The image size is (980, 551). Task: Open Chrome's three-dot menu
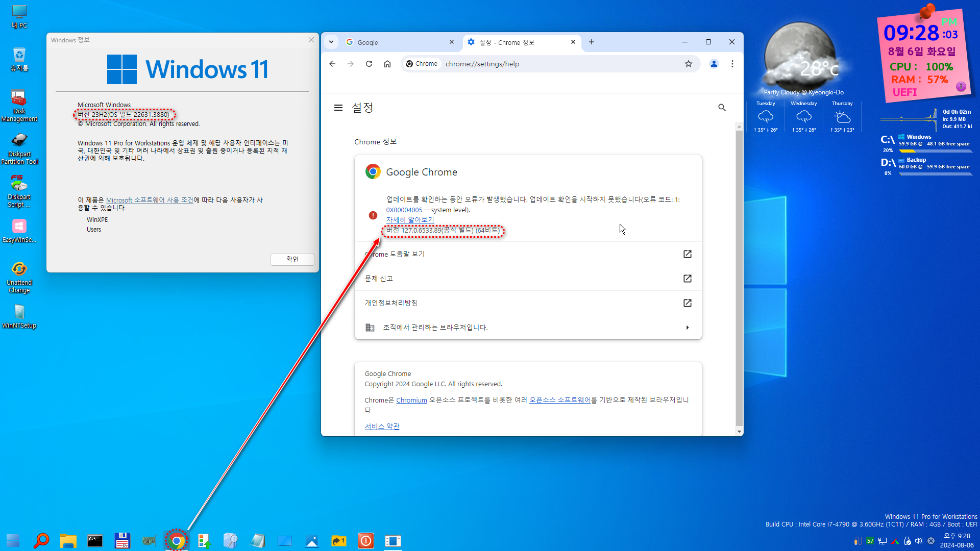coord(732,64)
